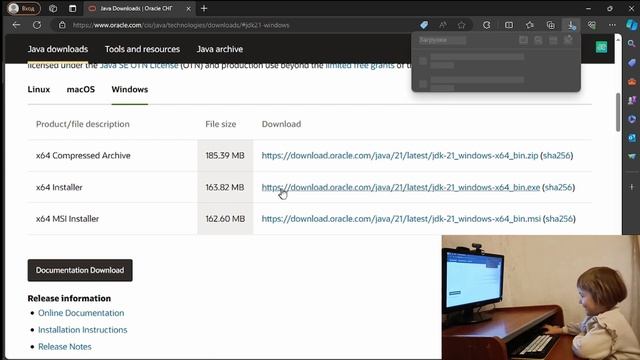Select the x64 MSI Installer text
Image resolution: width=640 pixels, height=360 pixels.
click(x=67, y=219)
